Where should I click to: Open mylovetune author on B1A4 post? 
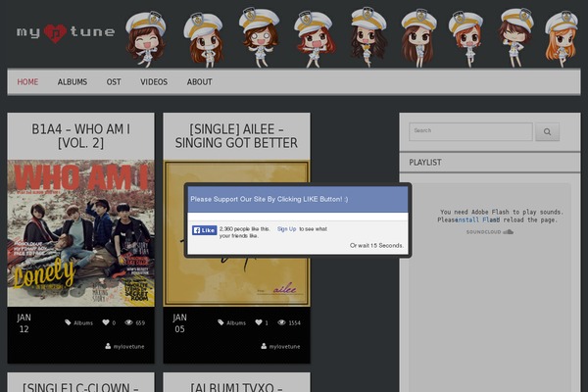pyautogui.click(x=128, y=347)
